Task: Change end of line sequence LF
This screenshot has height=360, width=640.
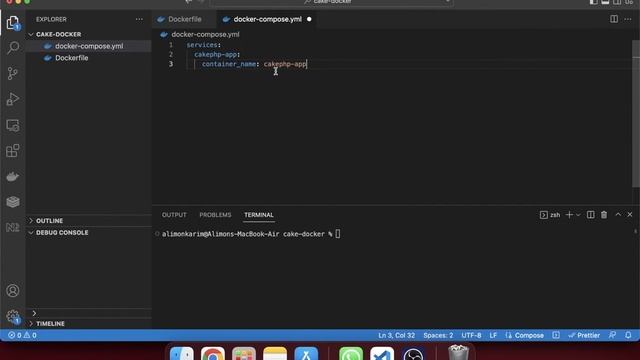Action: (x=493, y=335)
